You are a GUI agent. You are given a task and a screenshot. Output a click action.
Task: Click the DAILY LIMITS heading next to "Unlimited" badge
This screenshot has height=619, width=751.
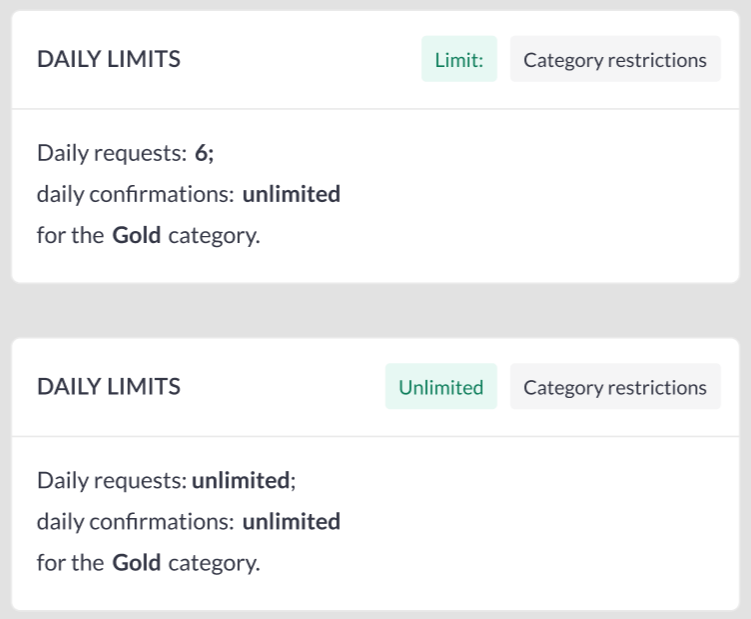tap(109, 388)
